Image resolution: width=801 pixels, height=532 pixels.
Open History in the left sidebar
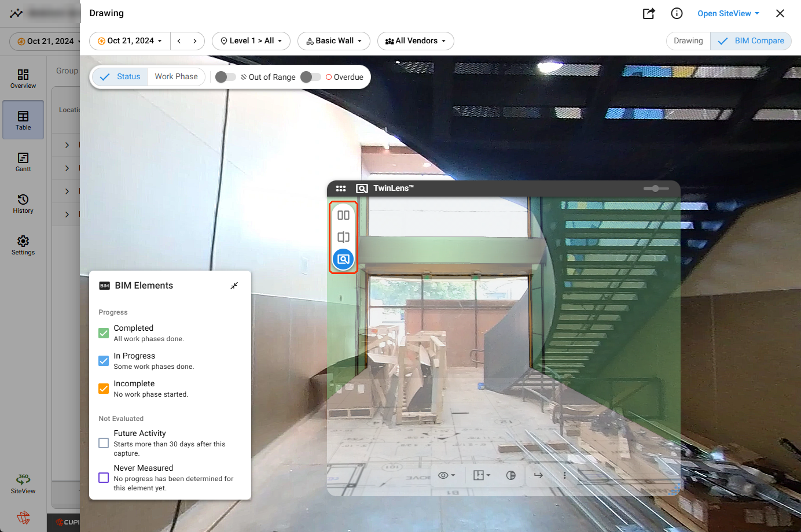coord(23,204)
